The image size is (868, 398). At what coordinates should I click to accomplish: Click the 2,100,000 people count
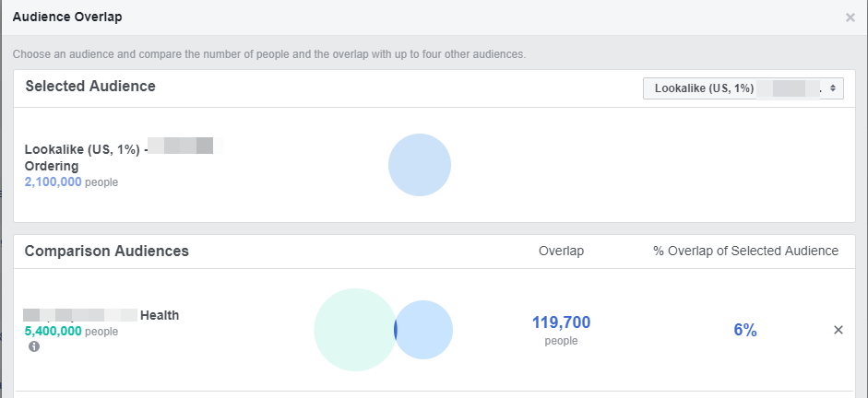click(x=54, y=182)
